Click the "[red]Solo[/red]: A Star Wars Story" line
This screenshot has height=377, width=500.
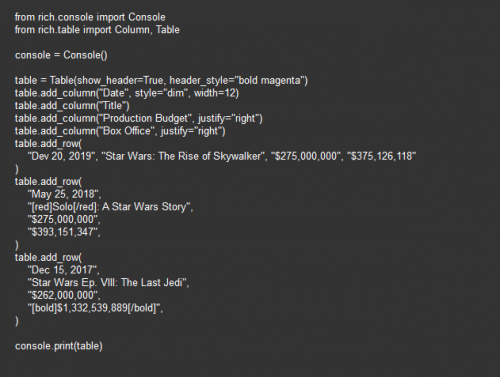(x=110, y=207)
